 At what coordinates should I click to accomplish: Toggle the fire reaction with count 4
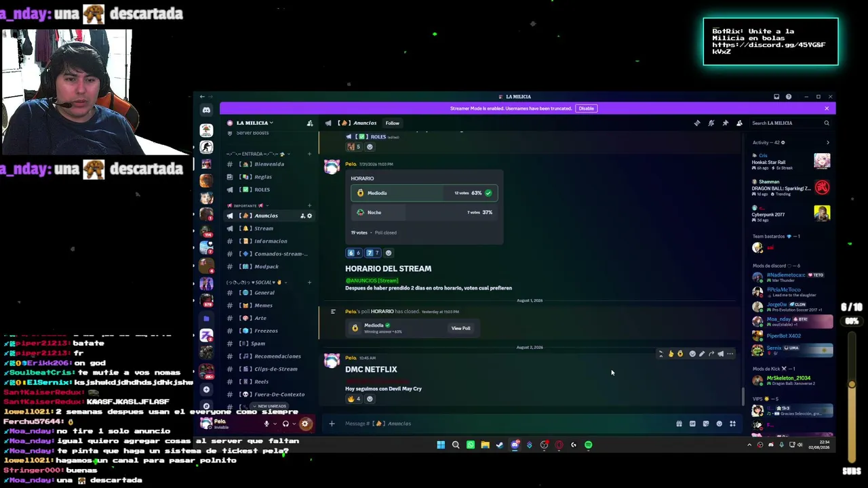tap(354, 399)
